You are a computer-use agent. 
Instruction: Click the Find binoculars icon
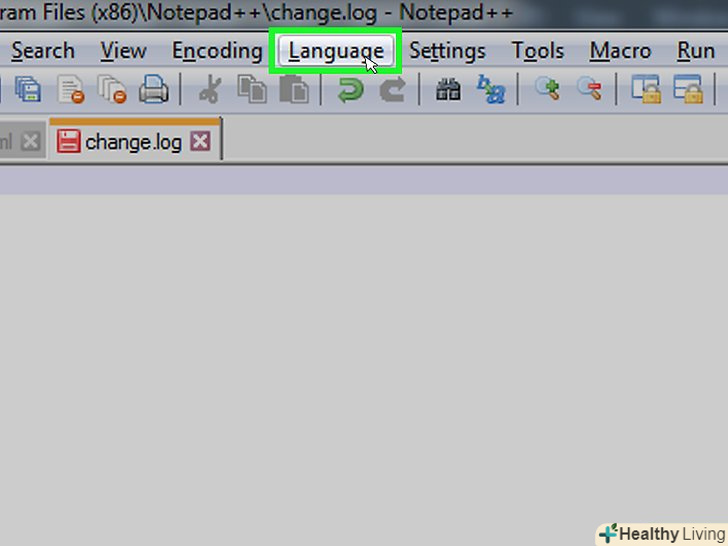tap(448, 90)
